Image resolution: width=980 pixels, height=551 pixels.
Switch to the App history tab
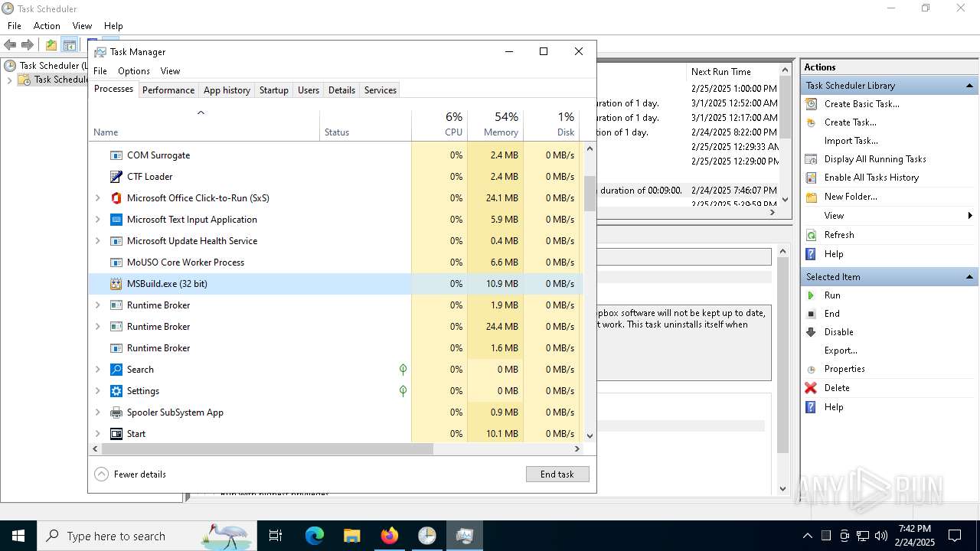pyautogui.click(x=227, y=90)
